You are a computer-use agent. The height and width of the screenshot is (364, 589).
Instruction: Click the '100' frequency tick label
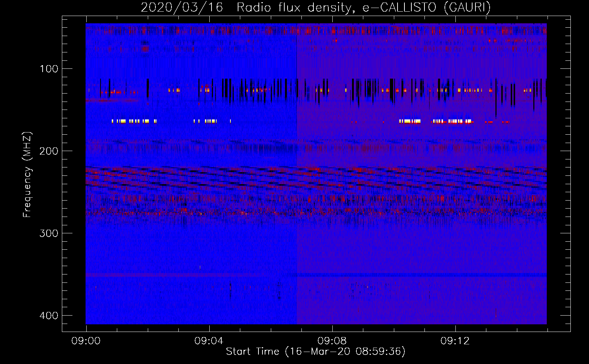49,69
